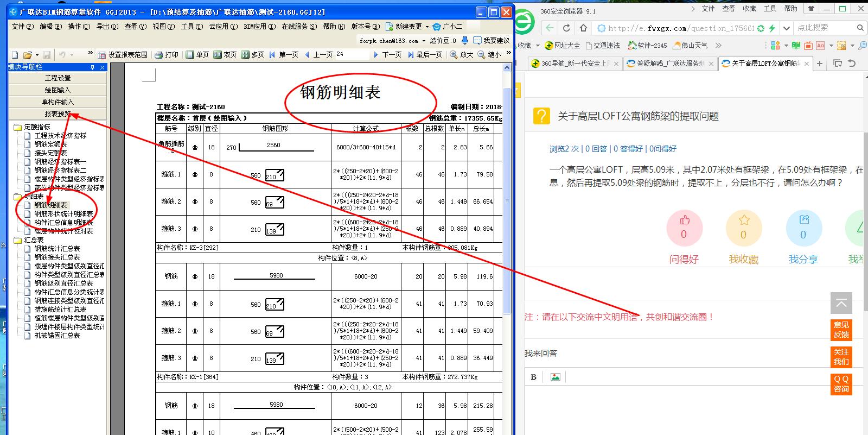The height and width of the screenshot is (435, 868).
Task: Switch to 多页 multi-page view
Action: [253, 54]
